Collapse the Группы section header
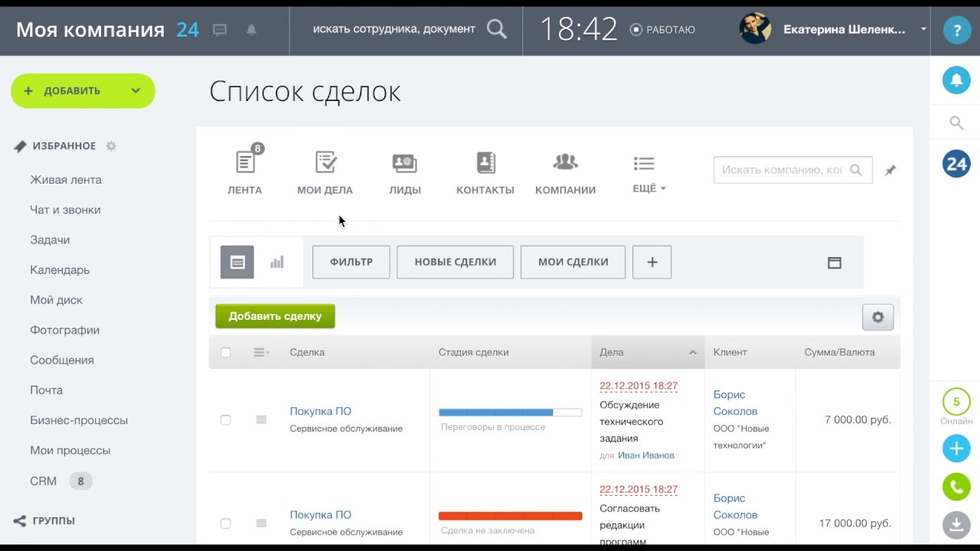The height and width of the screenshot is (551, 980). click(44, 521)
